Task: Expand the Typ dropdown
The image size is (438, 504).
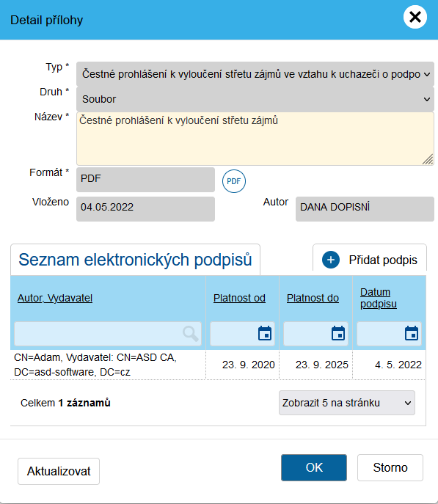Action: 255,74
